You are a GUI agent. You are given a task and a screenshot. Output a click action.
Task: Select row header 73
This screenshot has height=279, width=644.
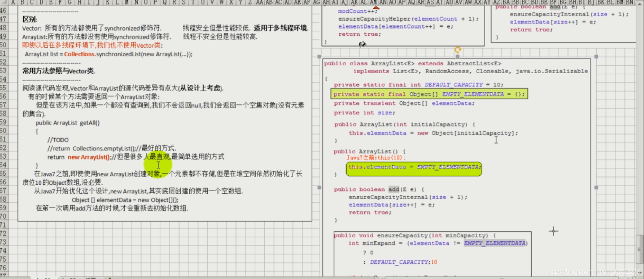click(3, 242)
